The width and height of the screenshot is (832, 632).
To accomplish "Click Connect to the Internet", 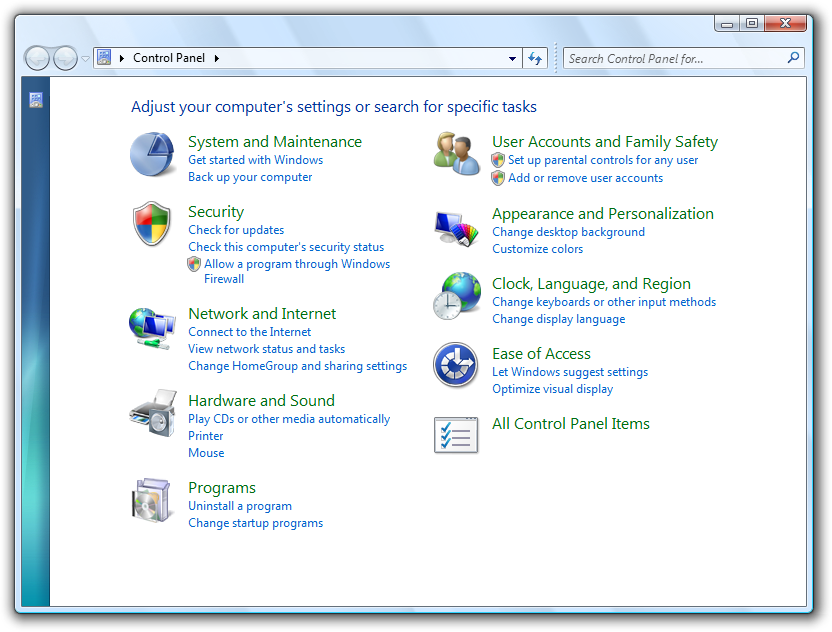I will (249, 332).
